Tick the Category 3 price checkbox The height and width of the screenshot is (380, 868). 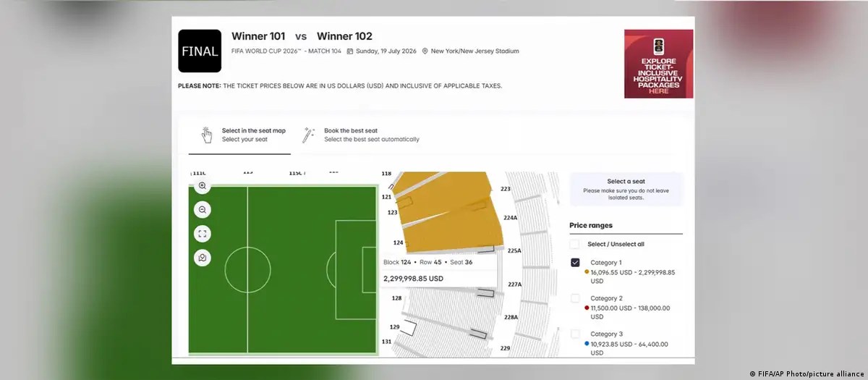tap(575, 334)
